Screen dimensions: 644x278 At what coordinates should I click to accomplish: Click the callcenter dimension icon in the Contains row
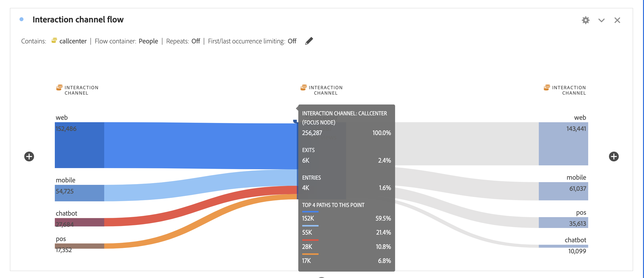pos(54,40)
